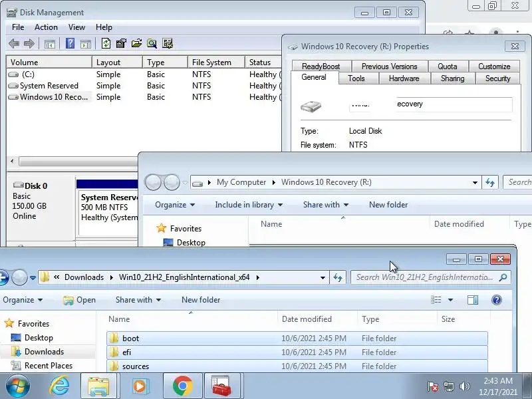Switch to Google Chrome on the taskbar

point(182,386)
